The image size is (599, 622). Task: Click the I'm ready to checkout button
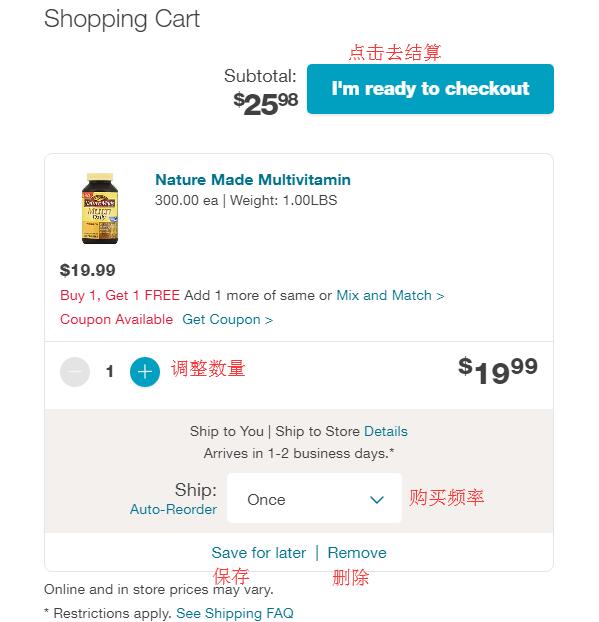point(430,89)
